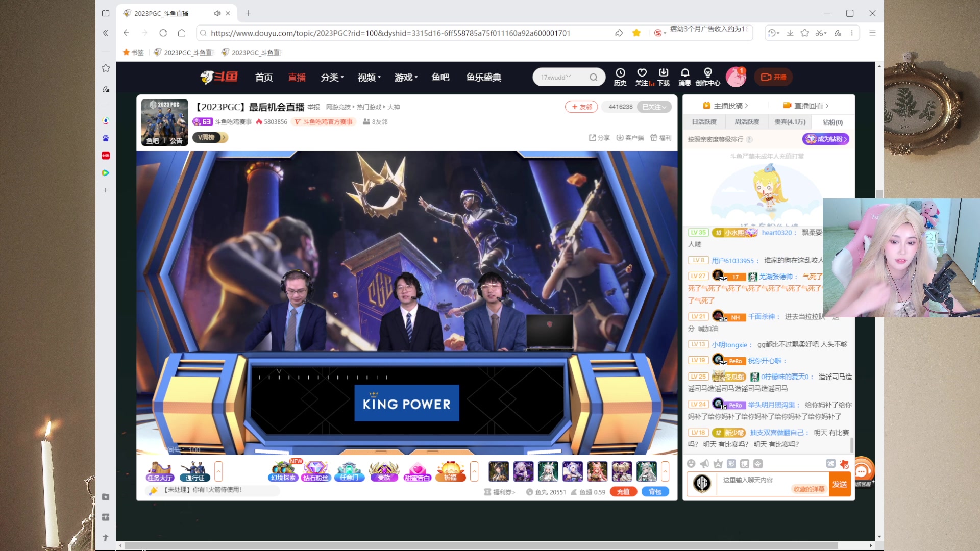Expand the browser scissors screenshot dropdown
This screenshot has width=980, height=551.
821,33
